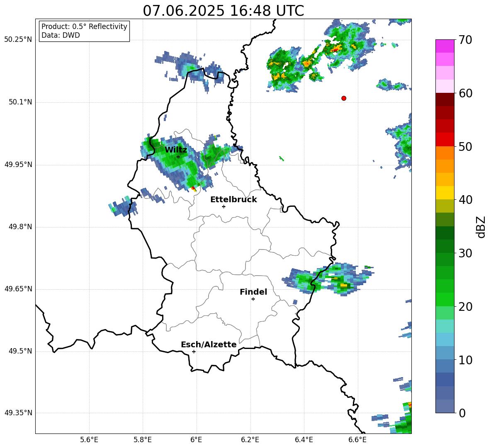
Task: Click the Wiltz city label
Action: click(176, 150)
